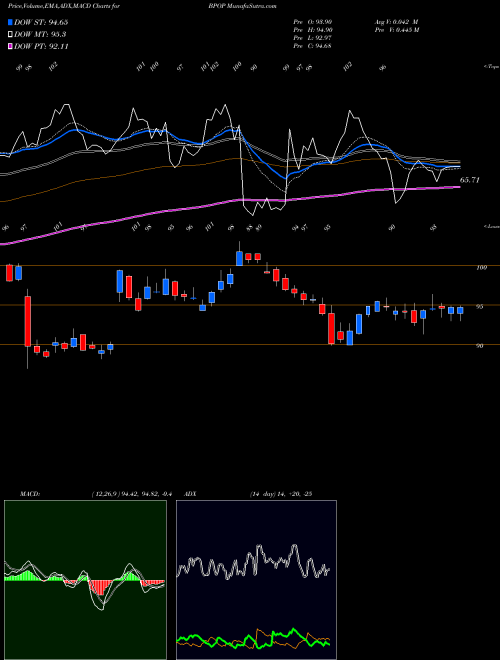Click the '100' price axis label

coord(481,267)
